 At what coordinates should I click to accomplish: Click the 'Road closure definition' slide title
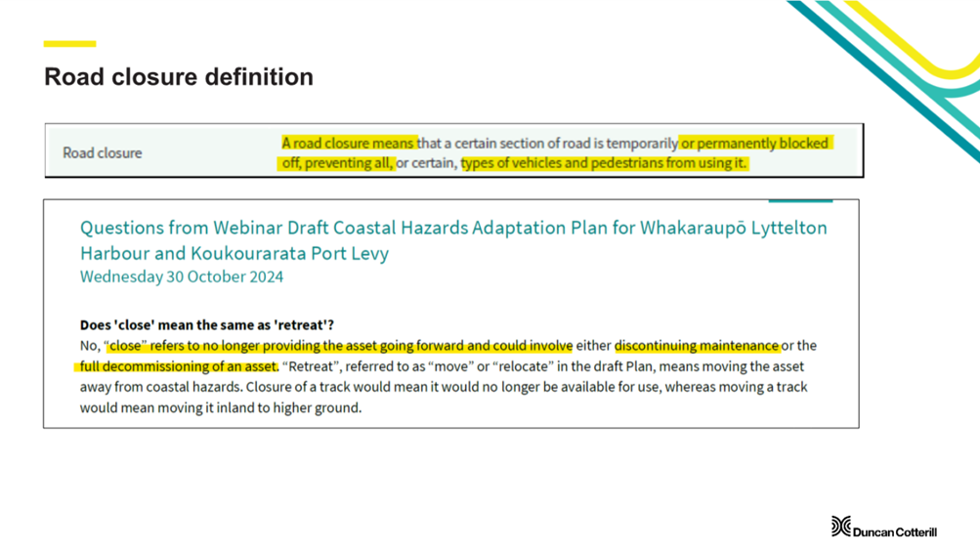point(179,77)
